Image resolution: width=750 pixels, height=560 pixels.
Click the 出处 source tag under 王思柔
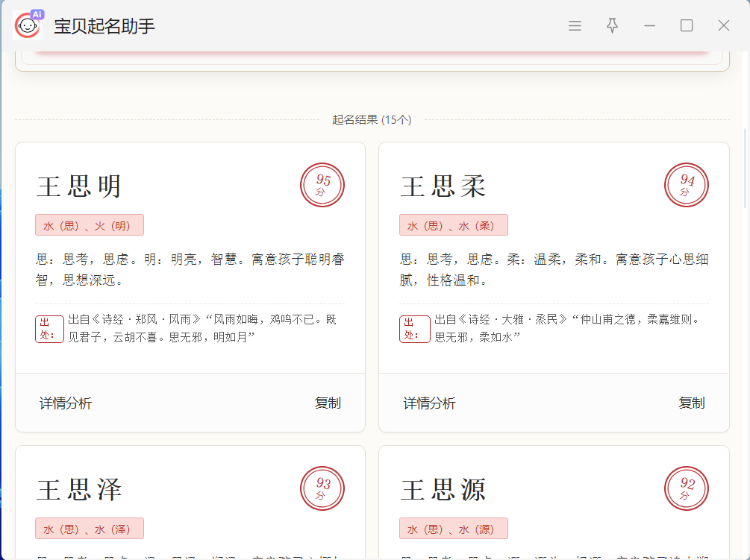(x=414, y=329)
